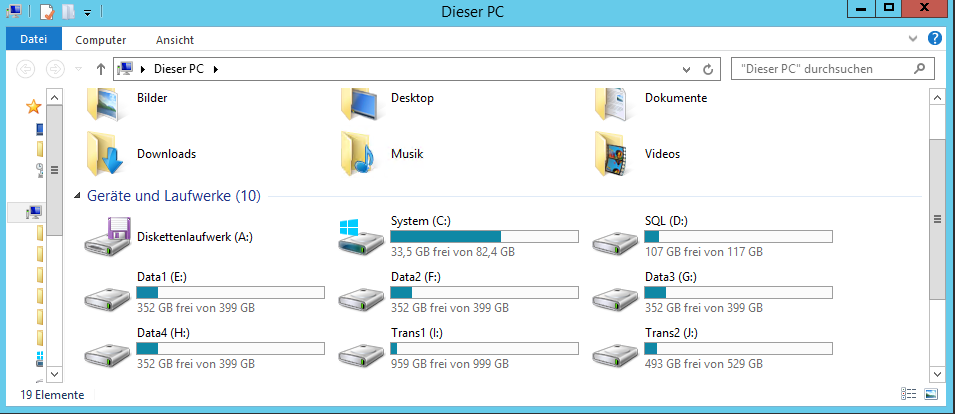Screen dimensions: 955x414
Task: Select the Data2 (F:) drive icon
Action: 361,300
